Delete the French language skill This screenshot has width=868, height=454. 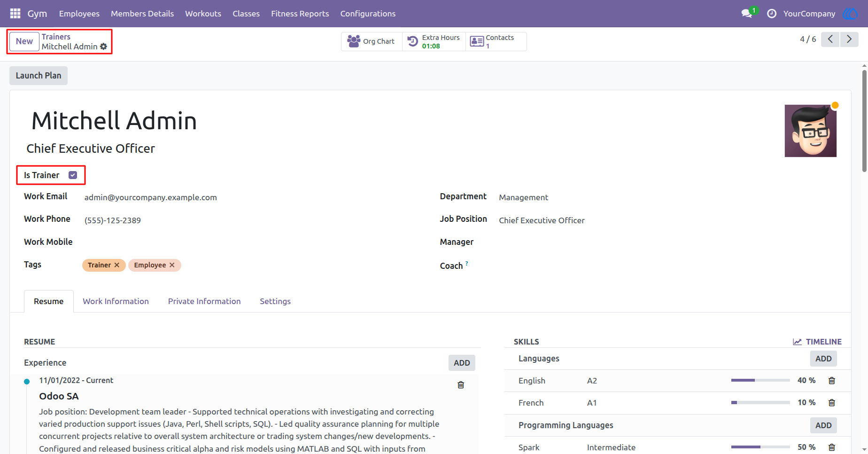[832, 403]
